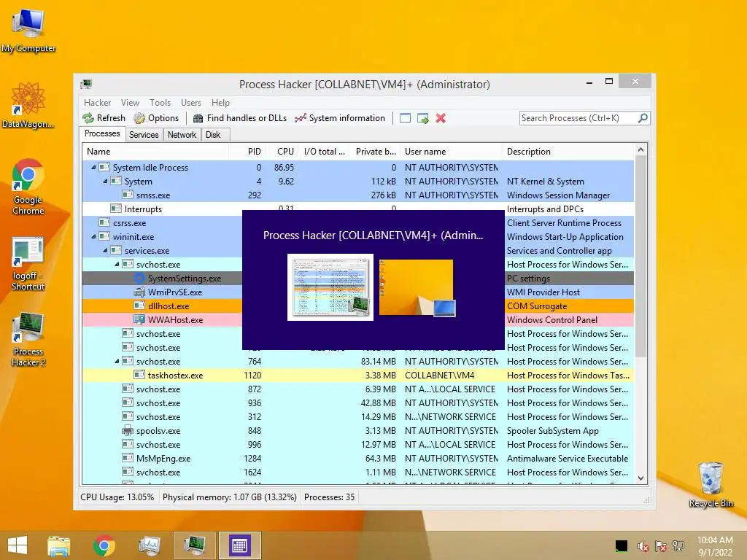This screenshot has height=560, width=747.
Task: Select the MsMpEng.exe process
Action: coord(357,458)
